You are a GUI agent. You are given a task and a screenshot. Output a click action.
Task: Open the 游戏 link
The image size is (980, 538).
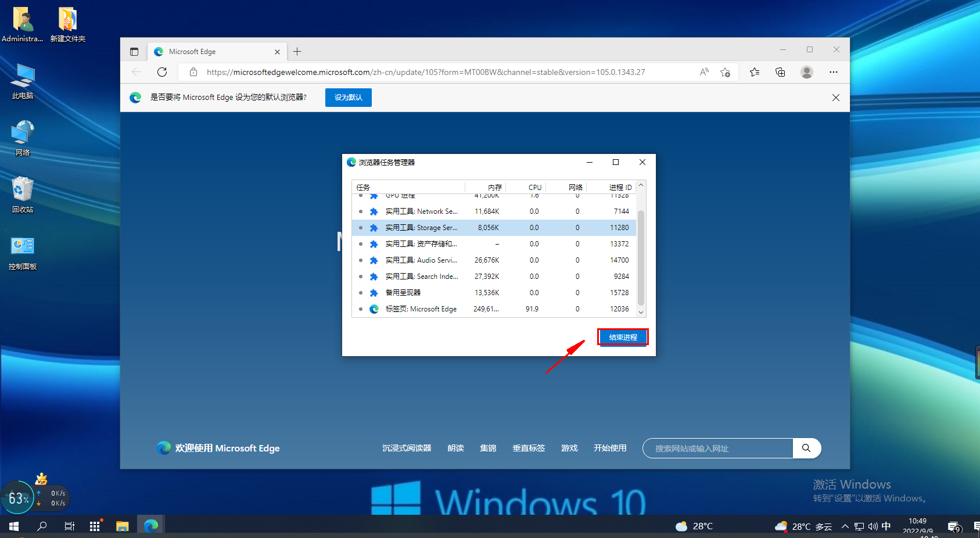pyautogui.click(x=569, y=448)
